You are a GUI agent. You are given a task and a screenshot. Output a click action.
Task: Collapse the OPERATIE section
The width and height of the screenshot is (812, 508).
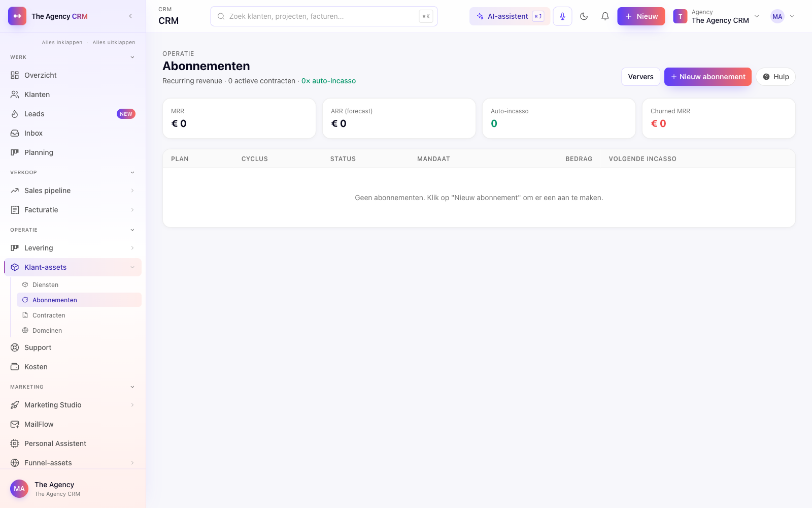tap(132, 230)
